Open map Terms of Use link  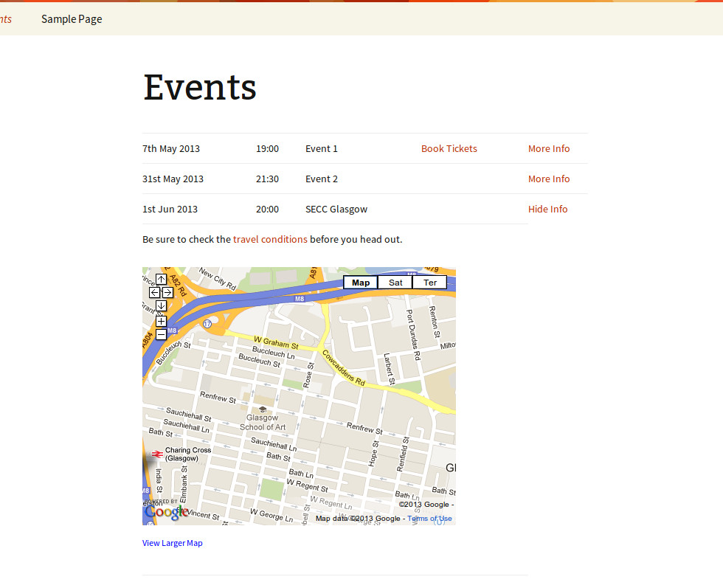(430, 519)
